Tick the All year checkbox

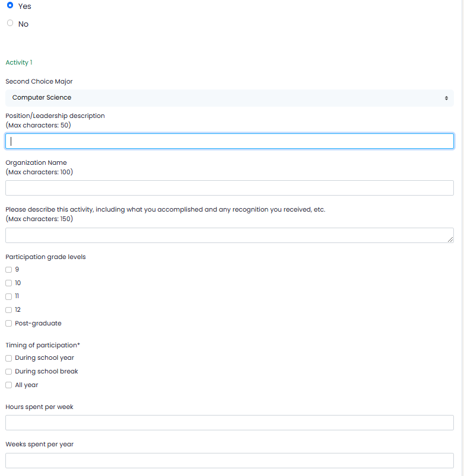coord(8,385)
